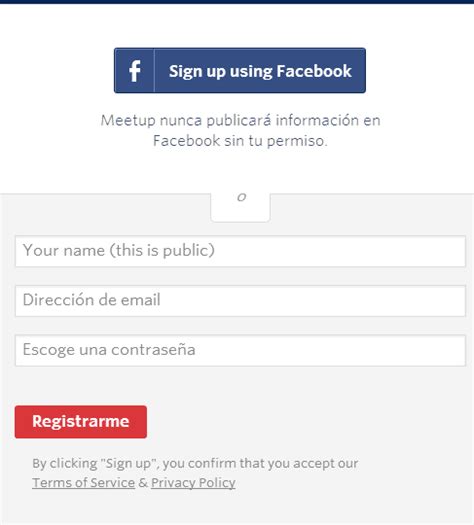This screenshot has width=474, height=525.
Task: Focus the "Your name (this is public)" field
Action: [240, 251]
